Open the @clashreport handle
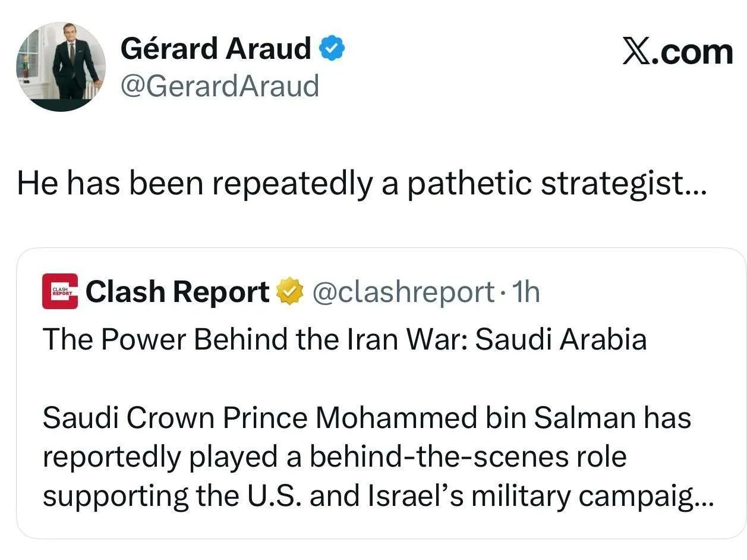 (x=403, y=292)
